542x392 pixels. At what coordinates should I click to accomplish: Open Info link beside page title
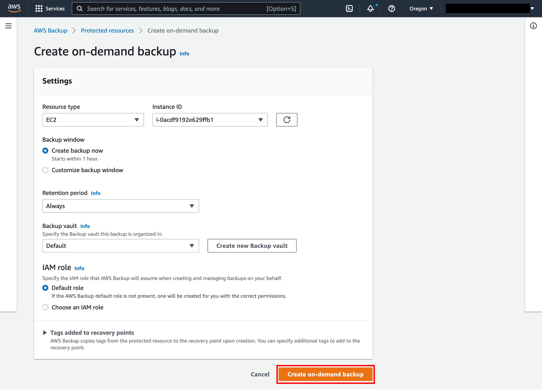click(x=184, y=53)
